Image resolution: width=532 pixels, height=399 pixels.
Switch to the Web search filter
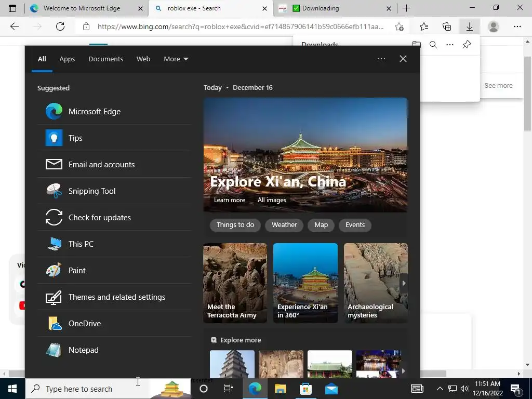143,59
